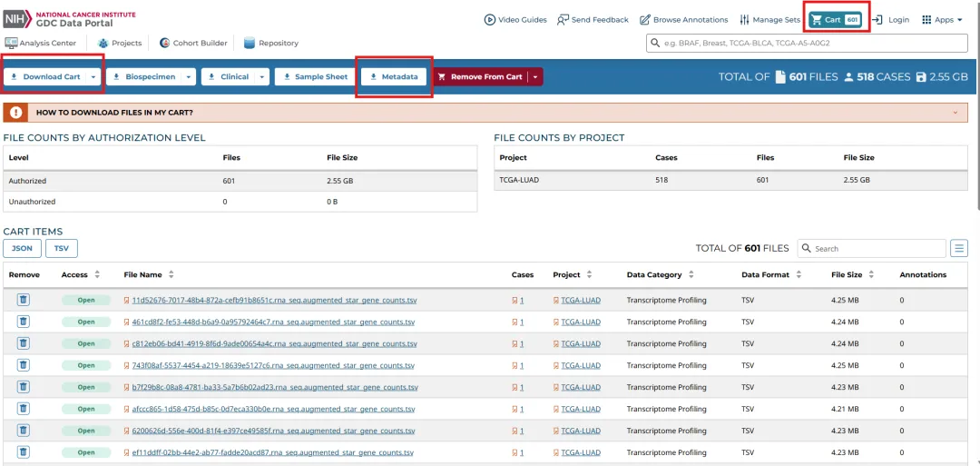Screen dimensions: 980x466
Task: Open file 11d52676-7017 gene counts link
Action: 274,301
